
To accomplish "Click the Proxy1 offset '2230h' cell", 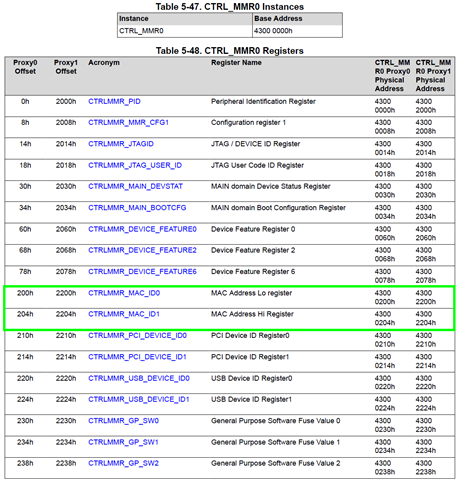I will pyautogui.click(x=66, y=421).
